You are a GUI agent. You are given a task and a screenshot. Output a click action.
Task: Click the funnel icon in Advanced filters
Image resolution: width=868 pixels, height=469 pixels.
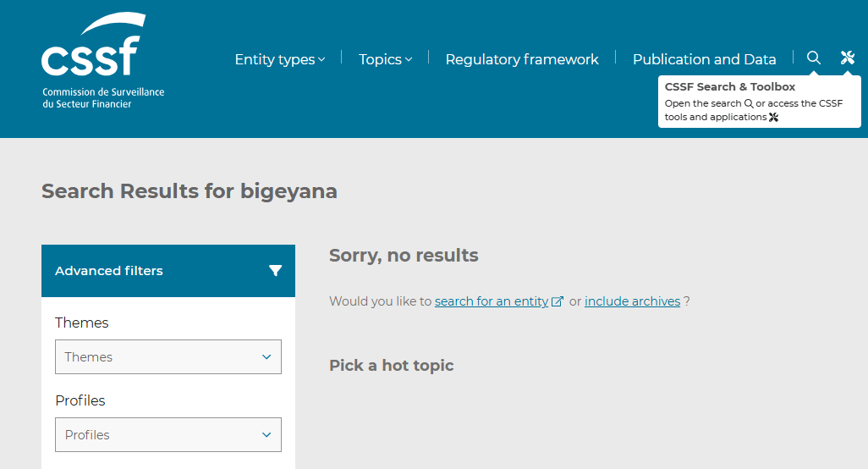coord(275,271)
